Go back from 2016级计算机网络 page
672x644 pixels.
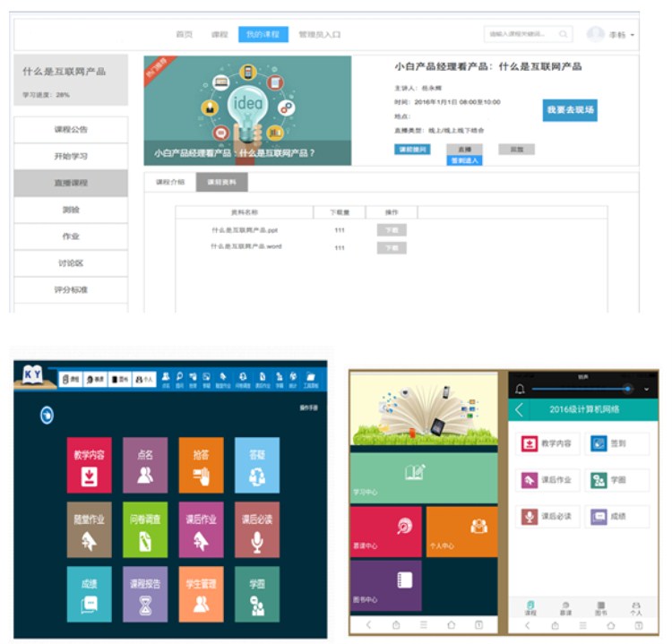520,409
